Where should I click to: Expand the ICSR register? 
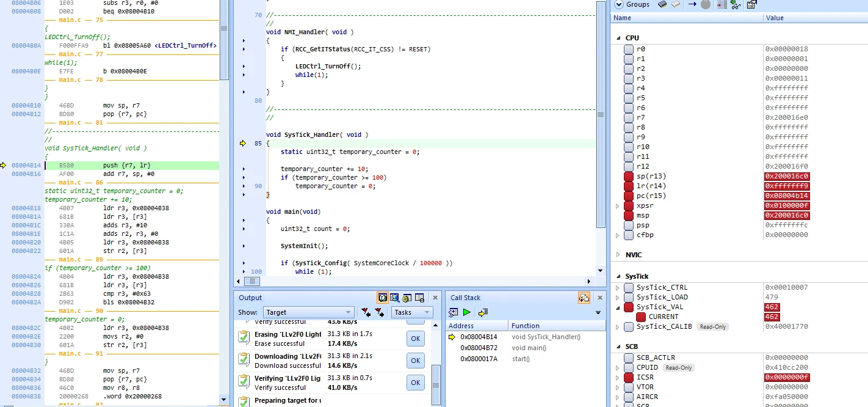(x=617, y=378)
